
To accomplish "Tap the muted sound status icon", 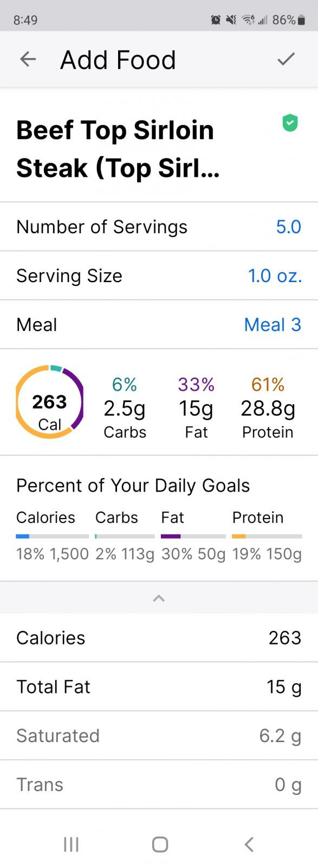I will (231, 20).
